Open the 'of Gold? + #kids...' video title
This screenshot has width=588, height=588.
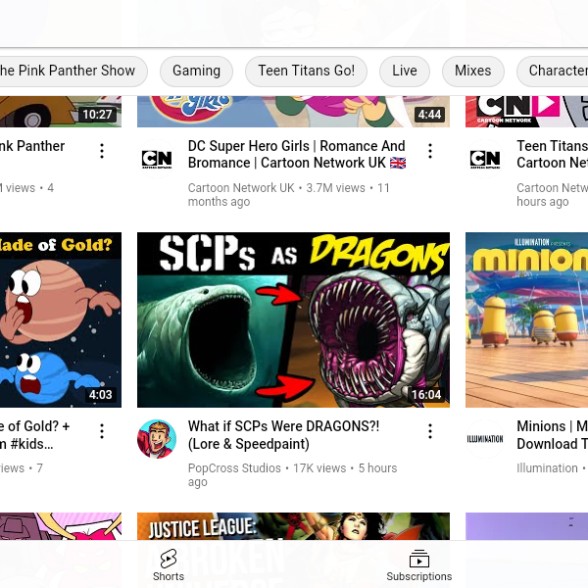[35, 435]
